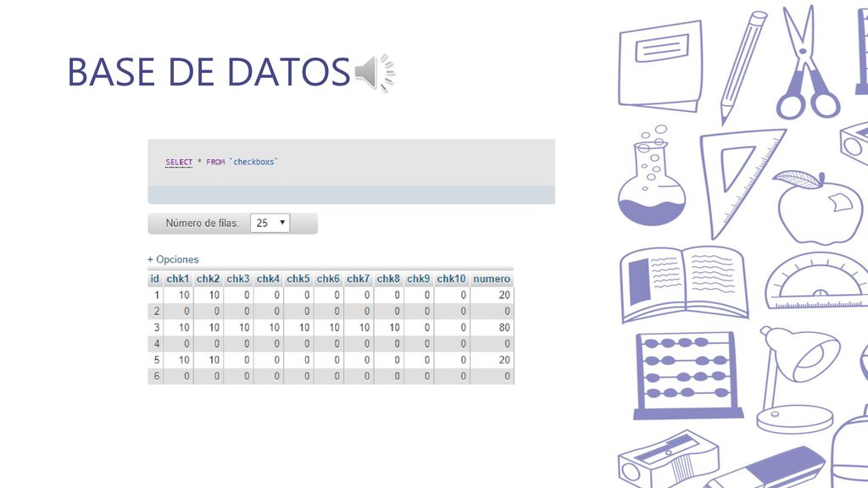Open the Número de filas dropdown showing 25

pyautogui.click(x=270, y=223)
